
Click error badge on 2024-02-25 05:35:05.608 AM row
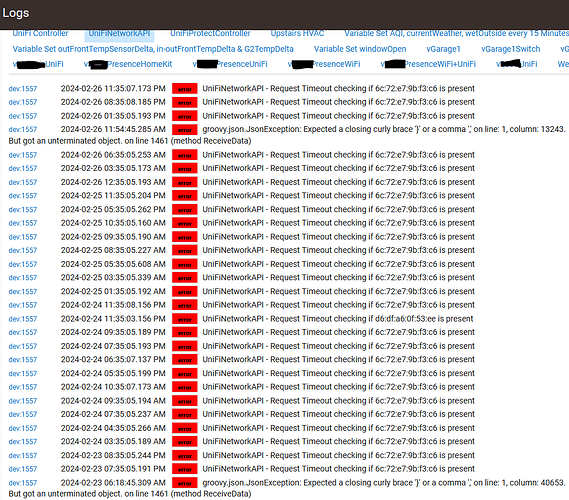(x=185, y=265)
